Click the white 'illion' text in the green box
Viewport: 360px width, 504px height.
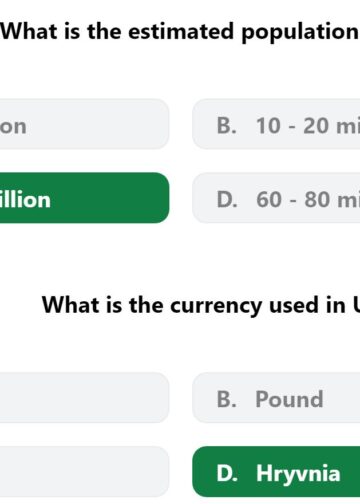coord(25,200)
